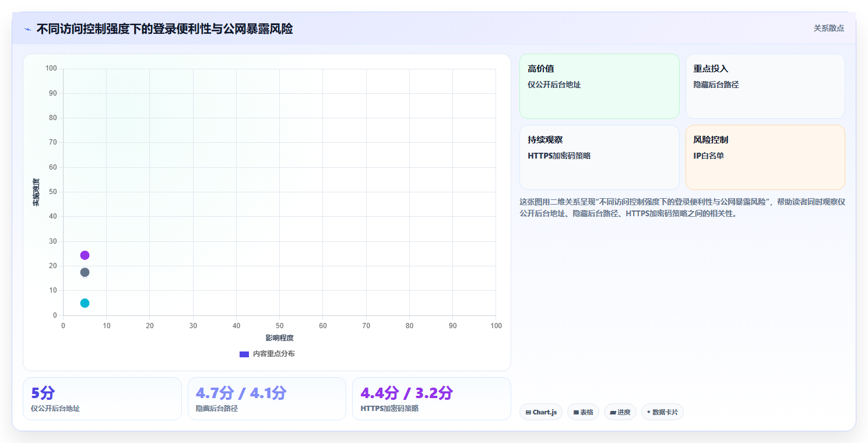
Task: Click the cyan scatter point on the chart
Action: coord(85,303)
